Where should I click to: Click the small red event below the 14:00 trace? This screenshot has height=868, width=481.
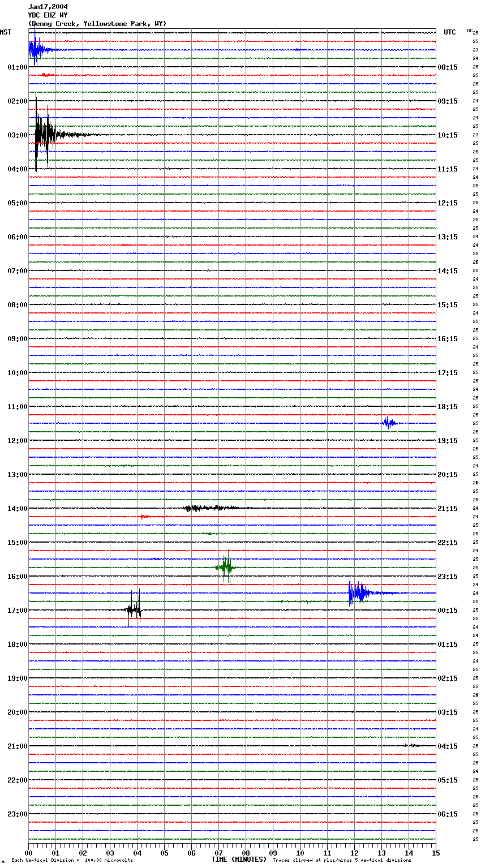(146, 517)
